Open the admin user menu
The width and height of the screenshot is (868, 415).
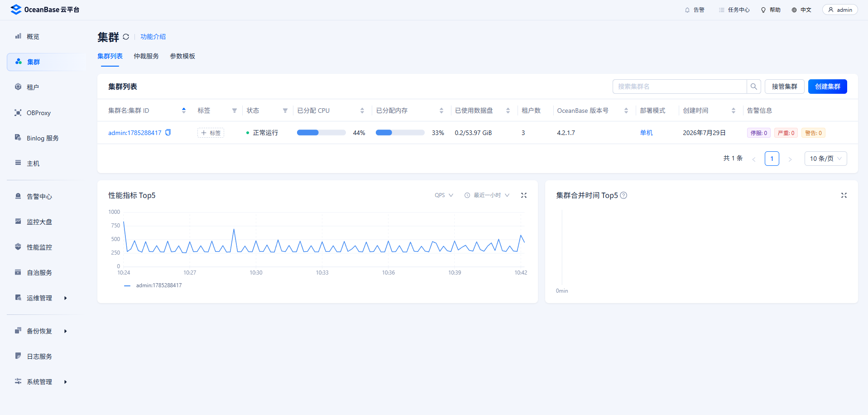click(x=840, y=10)
